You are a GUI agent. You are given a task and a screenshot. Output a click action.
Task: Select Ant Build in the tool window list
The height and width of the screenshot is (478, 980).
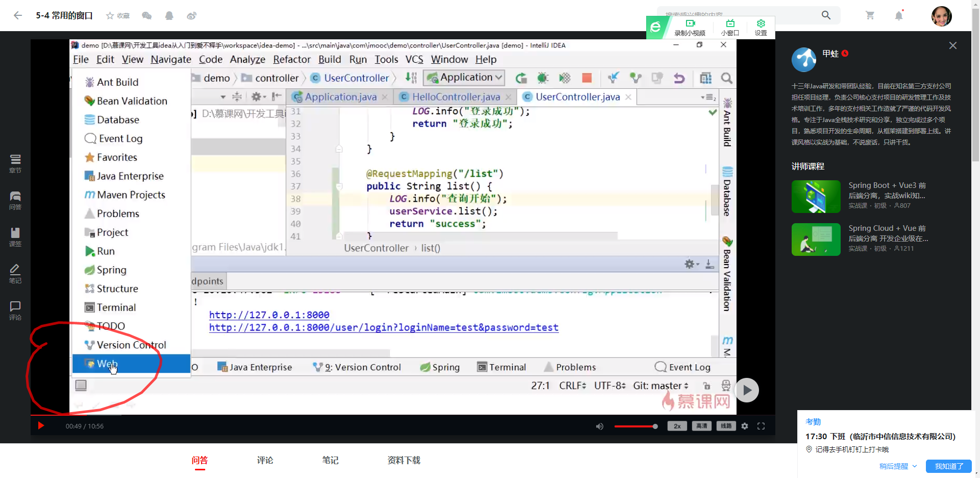click(x=131, y=82)
